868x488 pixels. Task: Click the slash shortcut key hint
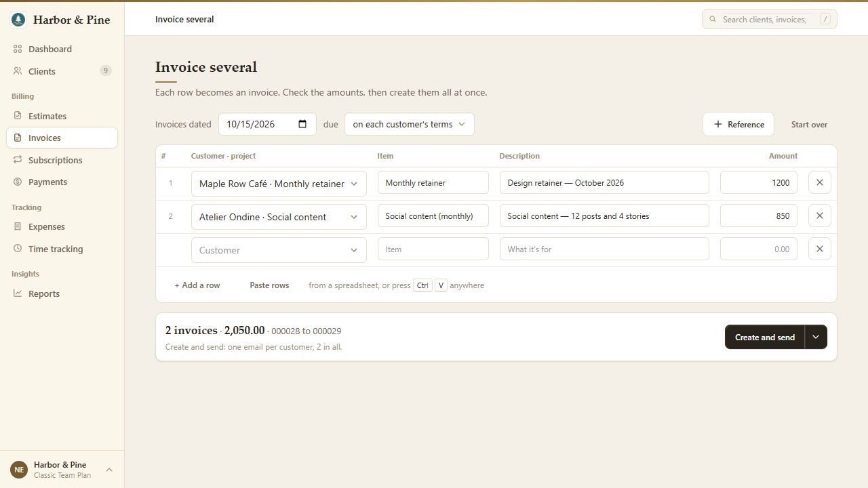tap(825, 19)
